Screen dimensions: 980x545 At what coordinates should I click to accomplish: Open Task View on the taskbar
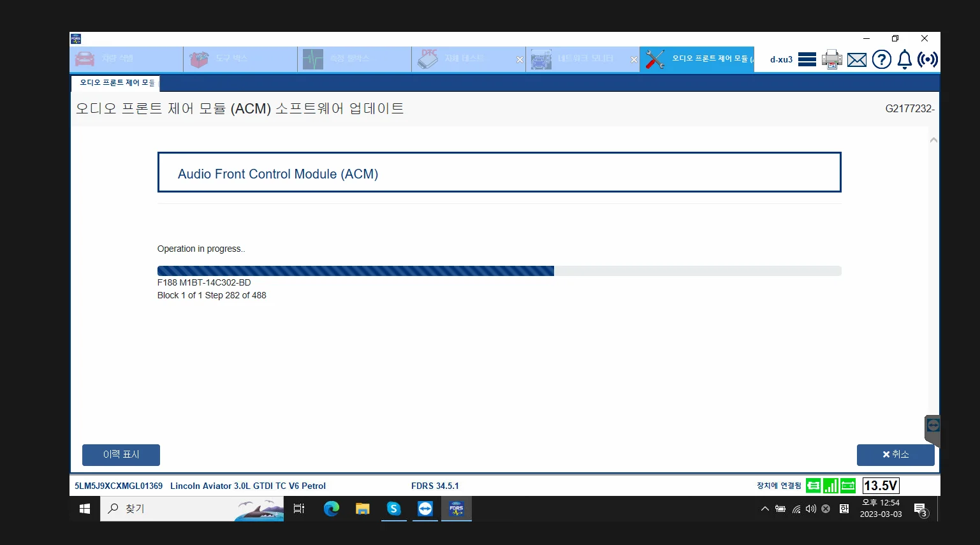(299, 509)
